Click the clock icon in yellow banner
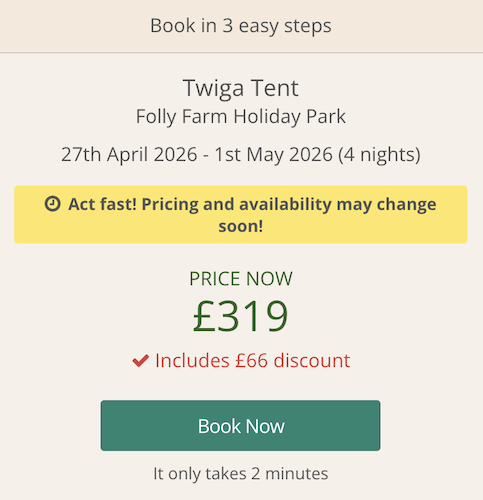This screenshot has width=483, height=500. (x=52, y=204)
